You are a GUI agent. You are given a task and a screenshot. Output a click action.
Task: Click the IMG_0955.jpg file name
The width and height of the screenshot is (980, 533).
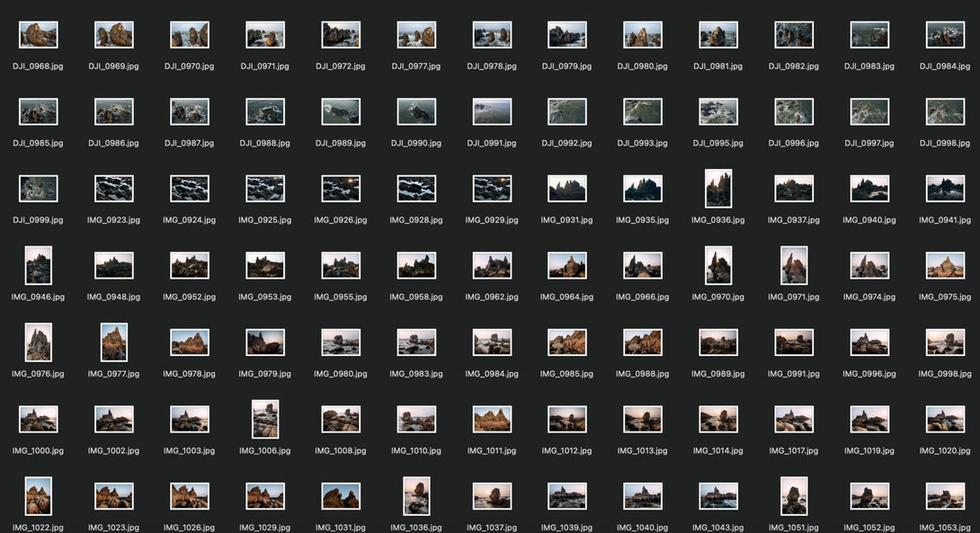[341, 297]
